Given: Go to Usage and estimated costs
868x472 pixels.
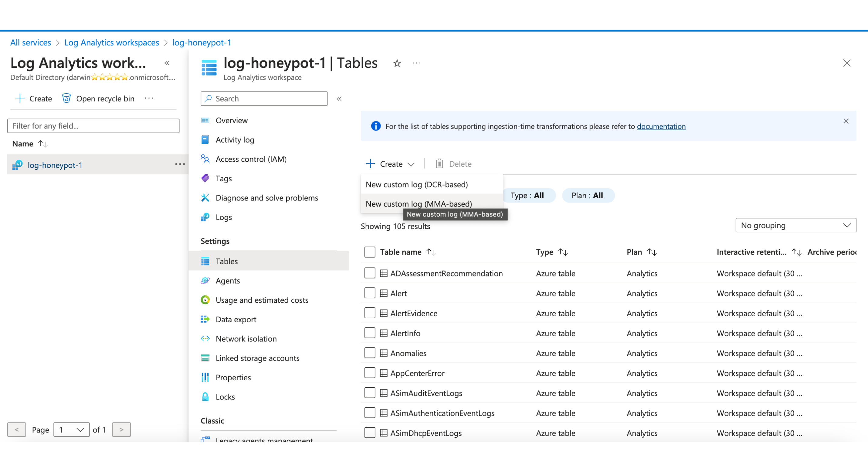Looking at the screenshot, I should click(262, 300).
